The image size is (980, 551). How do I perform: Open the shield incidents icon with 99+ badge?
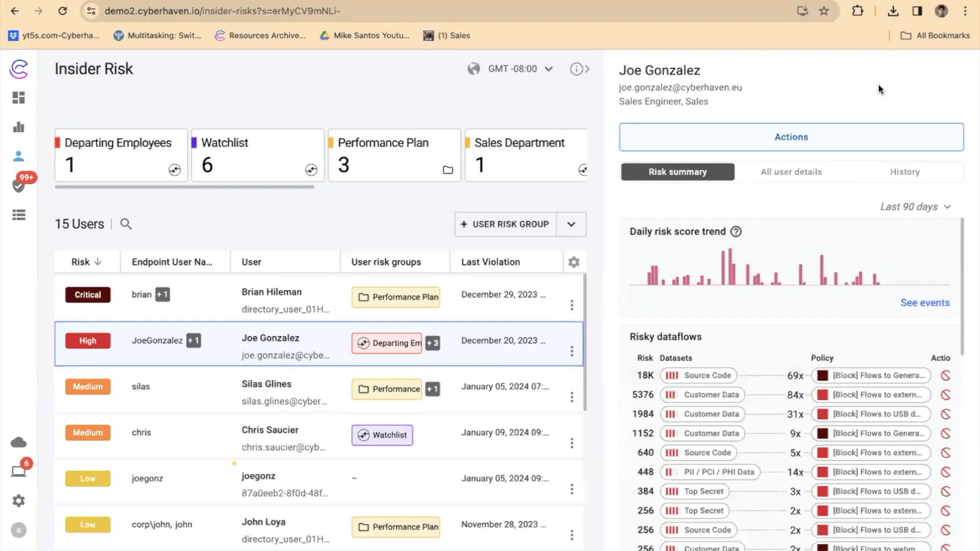tap(19, 186)
